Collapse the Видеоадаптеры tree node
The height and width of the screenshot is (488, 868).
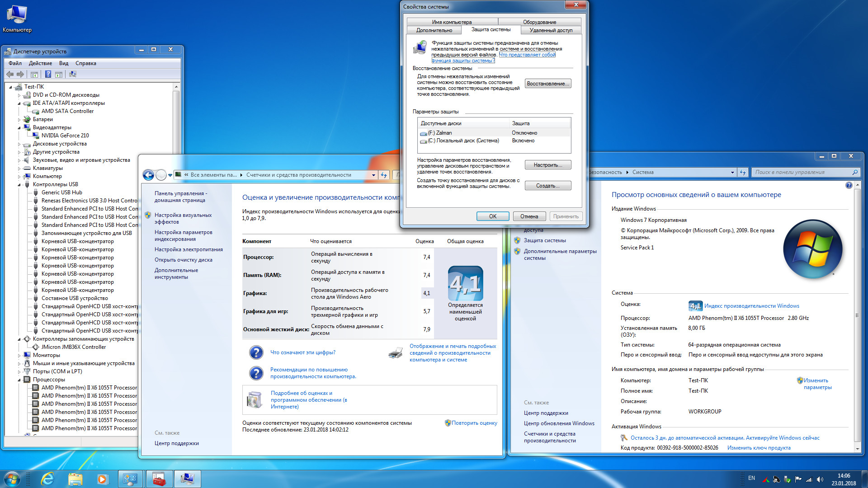[19, 128]
